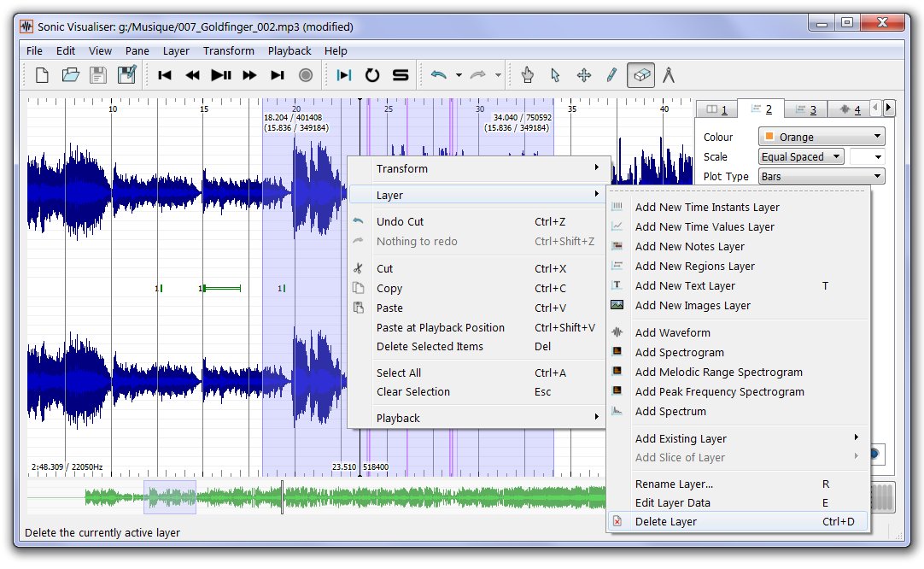Screen dimensions: 924x569
Task: Toggle Solo Current Pane
Action: pos(401,75)
